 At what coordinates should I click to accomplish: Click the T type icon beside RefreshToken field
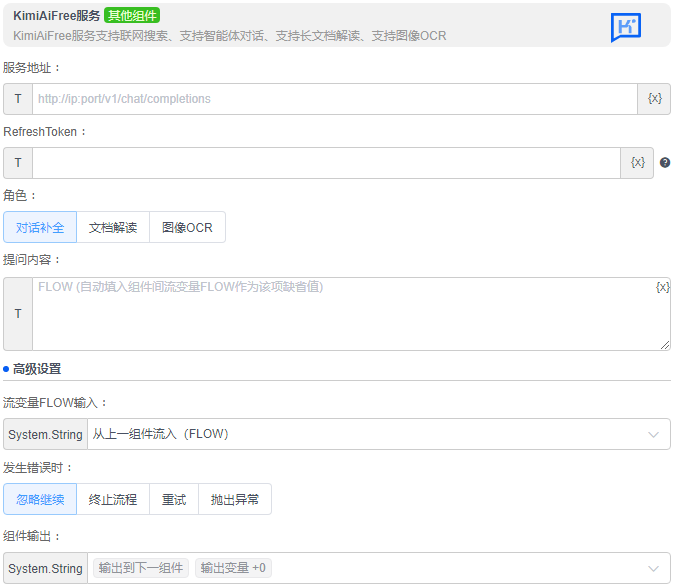click(x=18, y=163)
